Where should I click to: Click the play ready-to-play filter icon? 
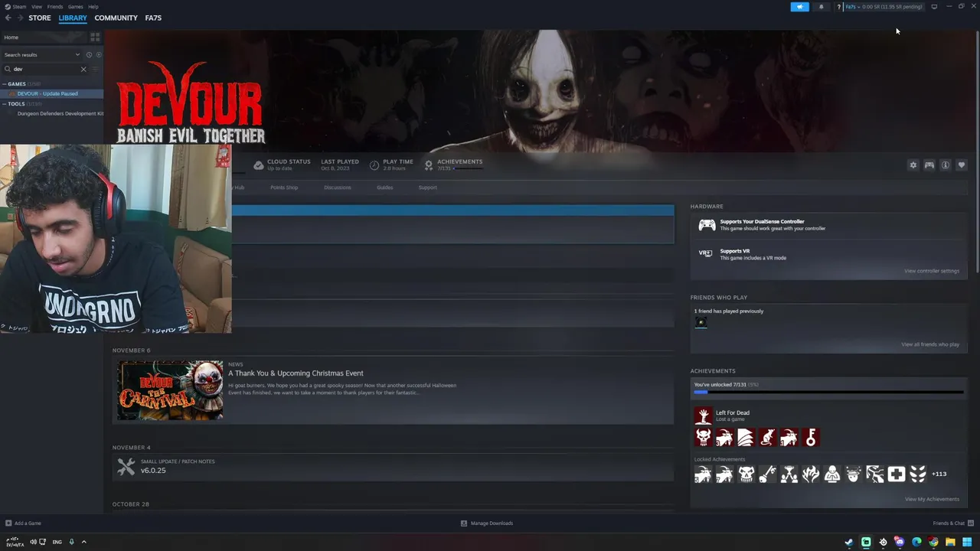99,54
